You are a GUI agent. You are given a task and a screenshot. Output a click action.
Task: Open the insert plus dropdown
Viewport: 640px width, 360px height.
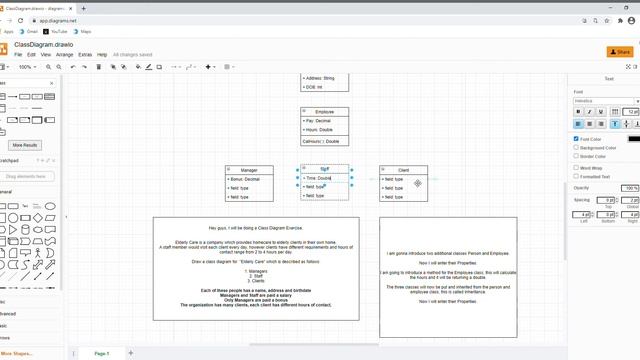click(x=210, y=67)
